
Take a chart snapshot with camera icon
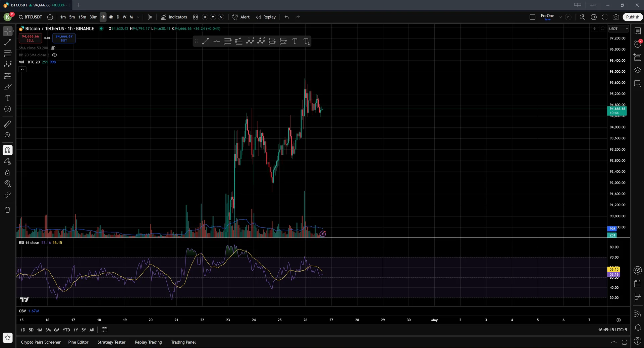tap(616, 17)
